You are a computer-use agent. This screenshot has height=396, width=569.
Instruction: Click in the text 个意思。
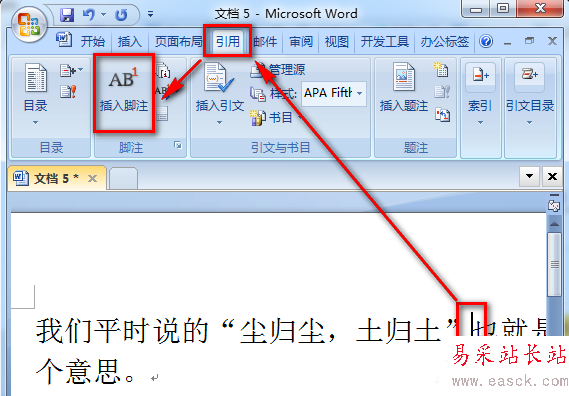point(86,371)
